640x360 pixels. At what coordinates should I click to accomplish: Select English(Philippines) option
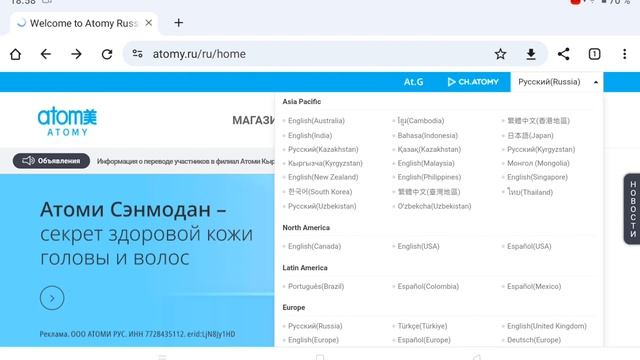(x=429, y=177)
